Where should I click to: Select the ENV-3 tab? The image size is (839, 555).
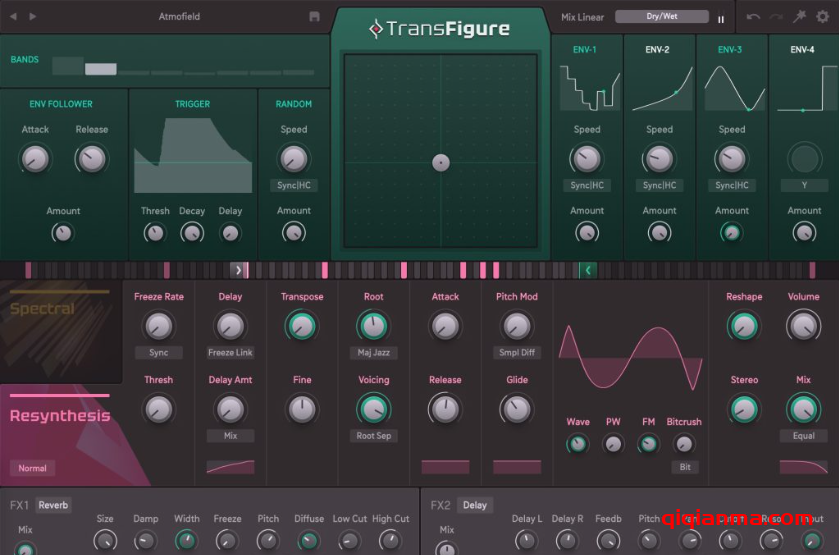[x=730, y=50]
